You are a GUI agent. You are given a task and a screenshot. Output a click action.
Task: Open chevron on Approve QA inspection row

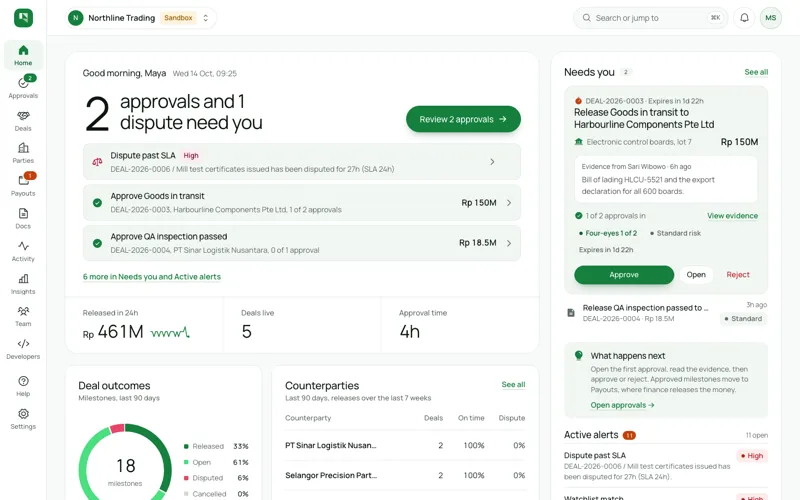(x=509, y=243)
